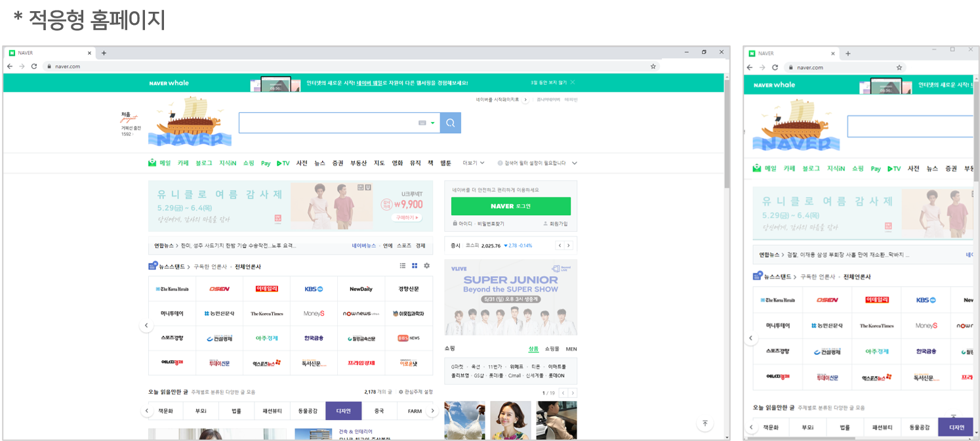Click OSEN logo in right window newsstand
This screenshot has width=980, height=441.
[828, 300]
